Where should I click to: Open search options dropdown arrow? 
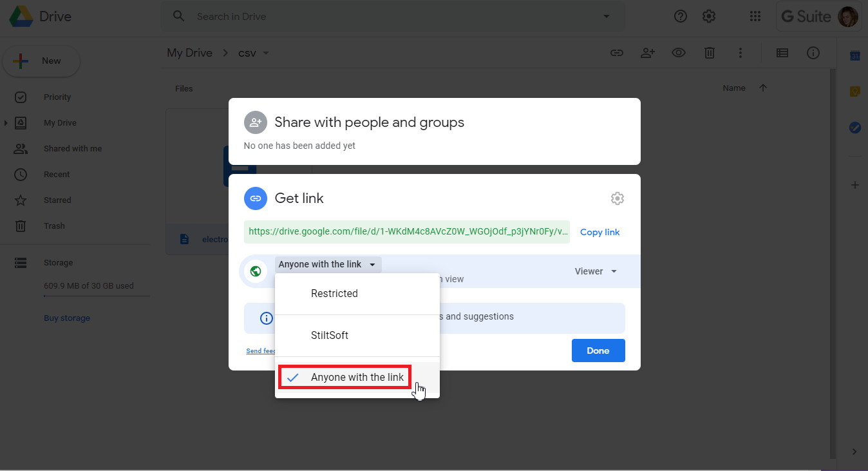(606, 17)
